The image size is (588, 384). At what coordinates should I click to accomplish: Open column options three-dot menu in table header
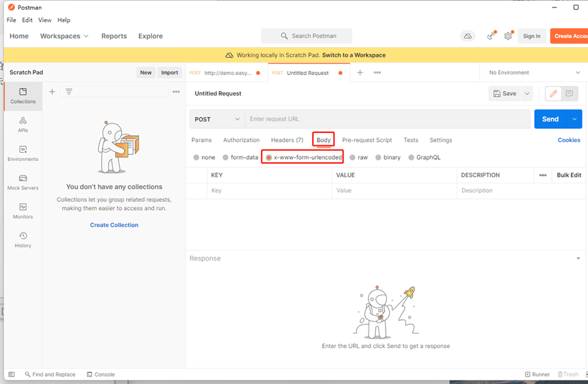click(x=543, y=175)
